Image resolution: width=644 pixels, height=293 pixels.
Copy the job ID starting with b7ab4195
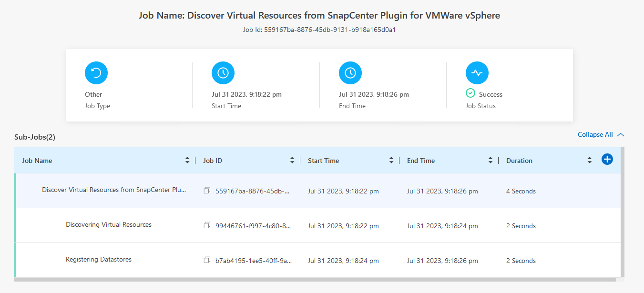coord(207,260)
